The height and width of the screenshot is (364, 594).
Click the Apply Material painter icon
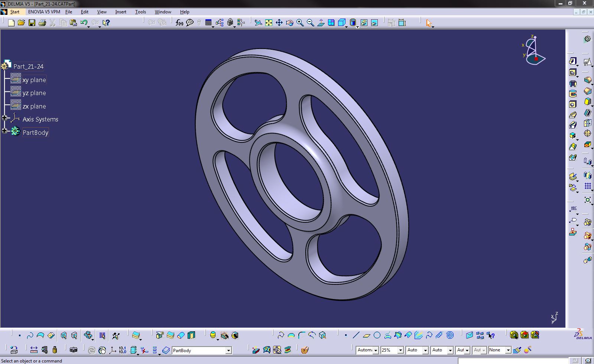(x=517, y=350)
